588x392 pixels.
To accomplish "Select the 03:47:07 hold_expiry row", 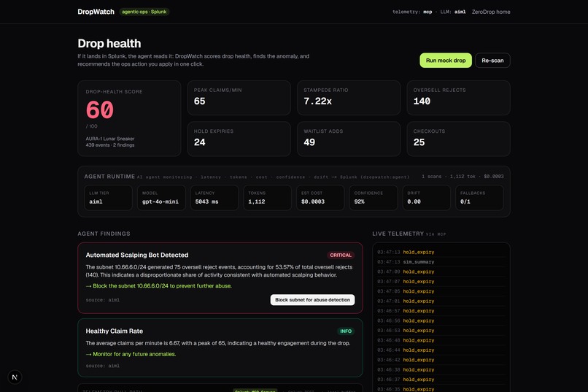I will pos(441,281).
